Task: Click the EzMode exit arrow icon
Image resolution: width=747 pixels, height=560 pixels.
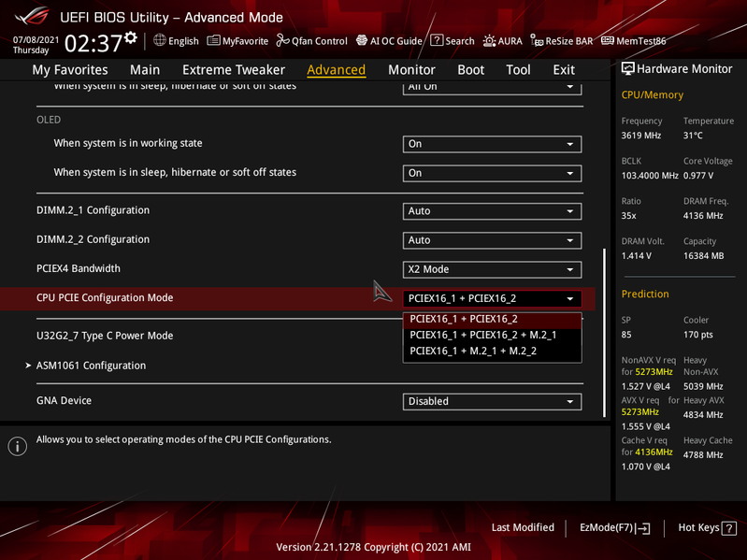Action: tap(643, 528)
